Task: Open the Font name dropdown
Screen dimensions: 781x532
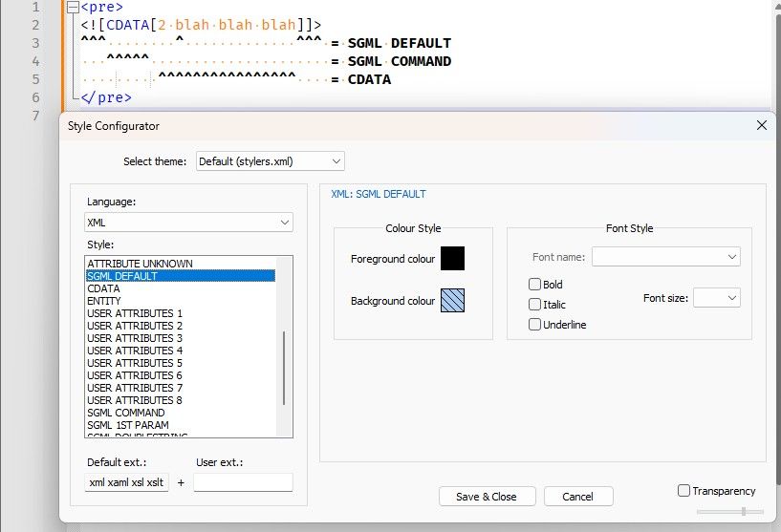Action: click(x=666, y=257)
